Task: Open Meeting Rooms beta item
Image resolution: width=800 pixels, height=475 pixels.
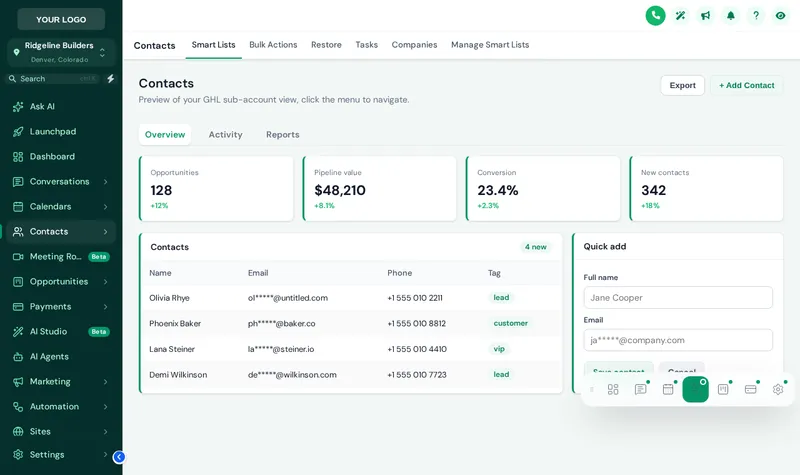Action: (60, 256)
